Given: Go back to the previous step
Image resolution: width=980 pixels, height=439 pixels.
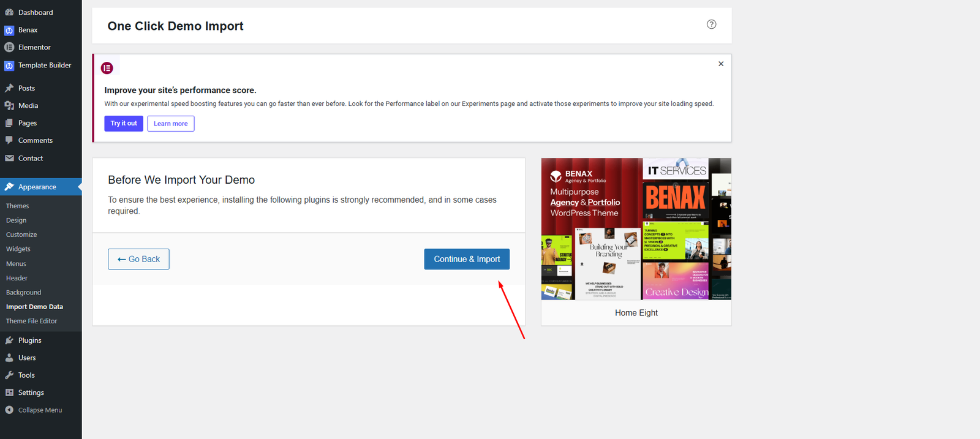Looking at the screenshot, I should click(138, 259).
